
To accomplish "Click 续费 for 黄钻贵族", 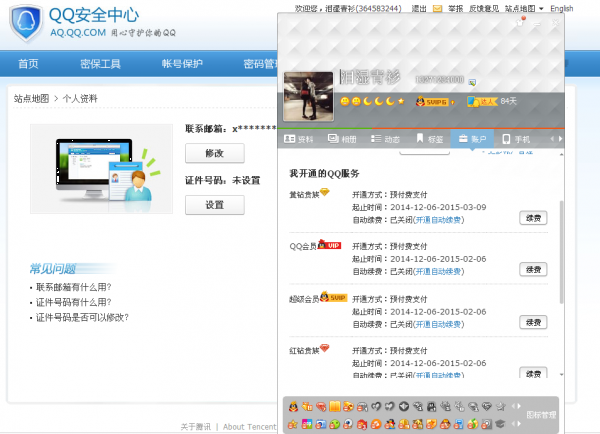I will (x=533, y=218).
